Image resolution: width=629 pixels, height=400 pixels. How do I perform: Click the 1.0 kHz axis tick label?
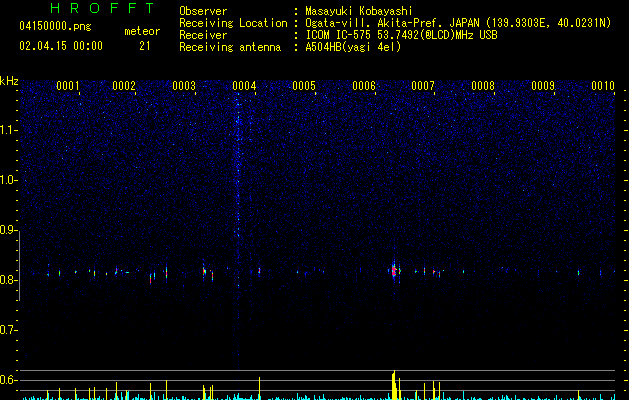coord(9,180)
